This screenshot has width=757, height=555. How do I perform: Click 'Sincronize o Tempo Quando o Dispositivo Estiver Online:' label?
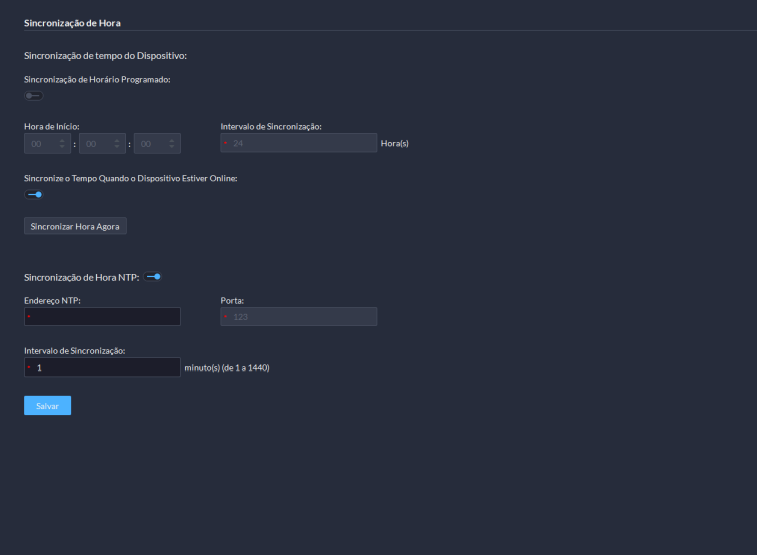(x=130, y=179)
